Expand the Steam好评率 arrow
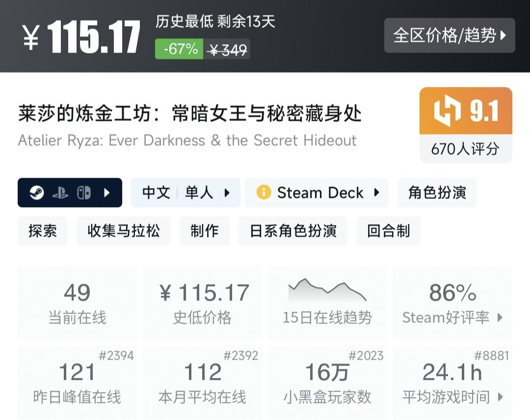This screenshot has height=420, width=530. point(500,317)
